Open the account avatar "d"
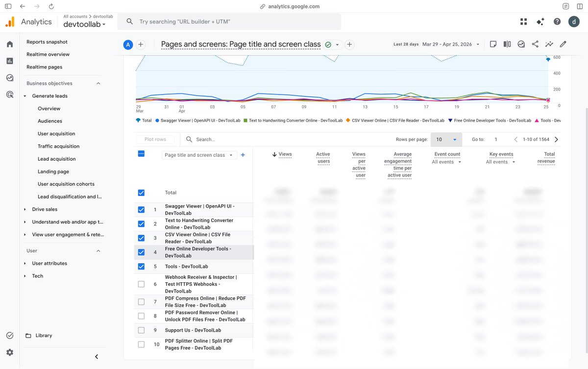Viewport: 588px width, 369px height. tap(574, 22)
